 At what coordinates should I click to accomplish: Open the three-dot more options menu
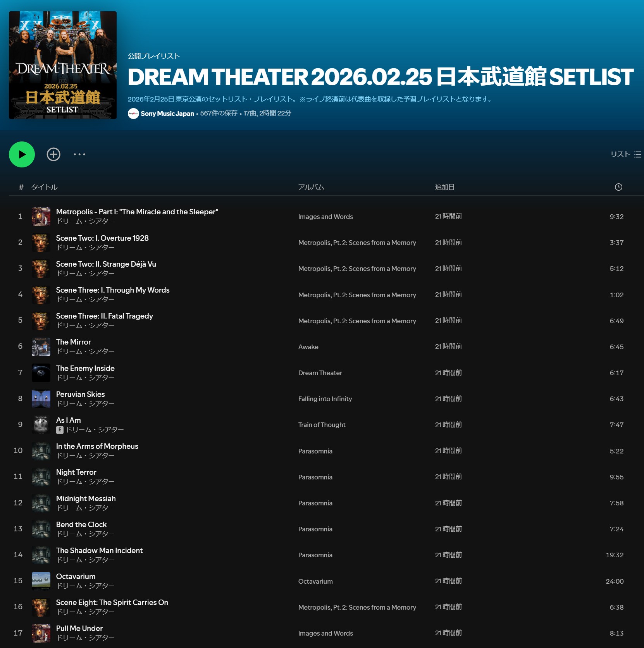(x=79, y=154)
